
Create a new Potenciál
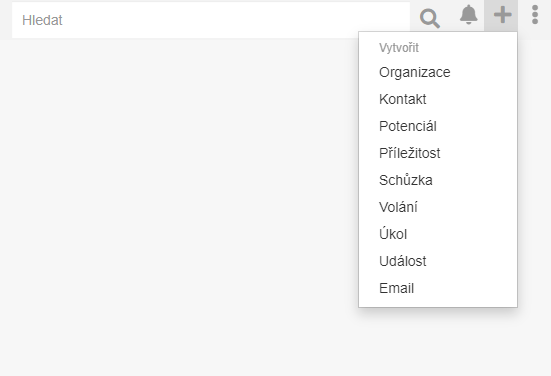pos(438,127)
